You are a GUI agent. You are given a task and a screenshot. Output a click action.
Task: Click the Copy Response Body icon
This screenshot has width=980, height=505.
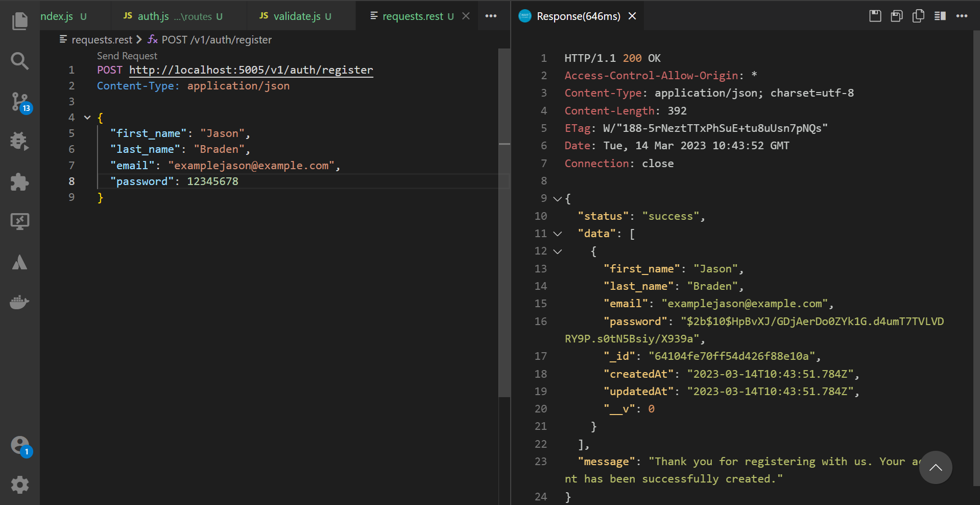(x=918, y=16)
